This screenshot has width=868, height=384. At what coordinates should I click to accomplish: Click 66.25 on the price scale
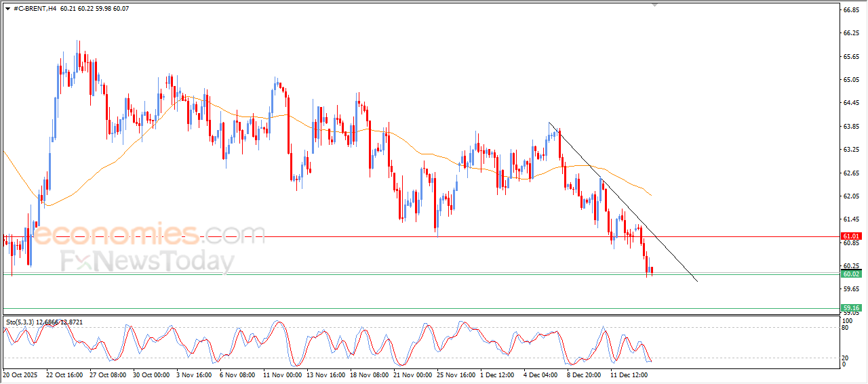(851, 33)
